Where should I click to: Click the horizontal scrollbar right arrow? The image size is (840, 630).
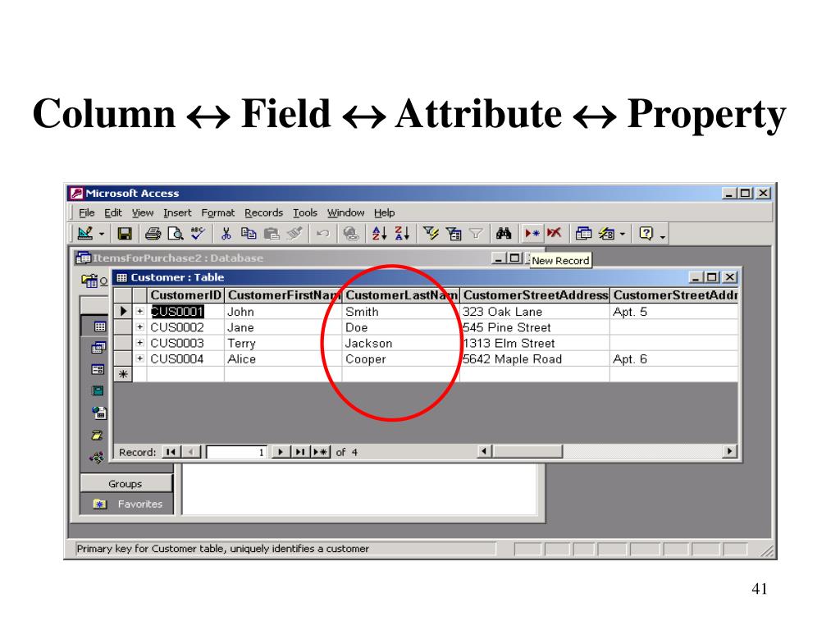point(728,451)
